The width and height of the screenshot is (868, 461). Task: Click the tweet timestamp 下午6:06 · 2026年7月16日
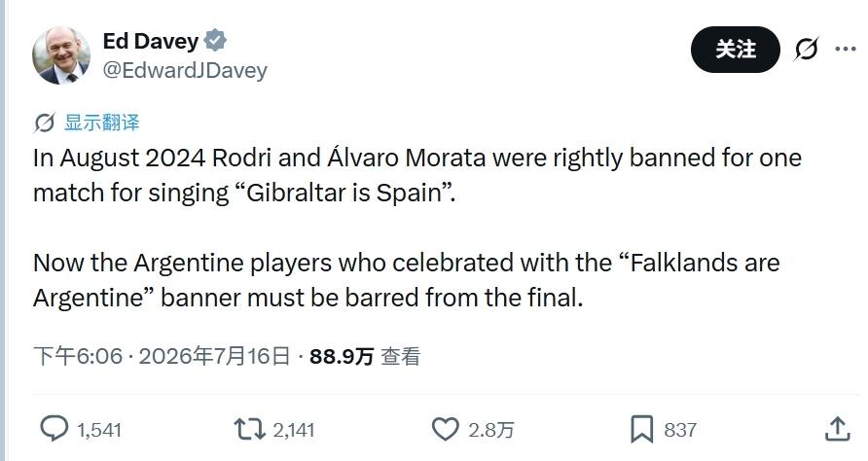(x=162, y=356)
